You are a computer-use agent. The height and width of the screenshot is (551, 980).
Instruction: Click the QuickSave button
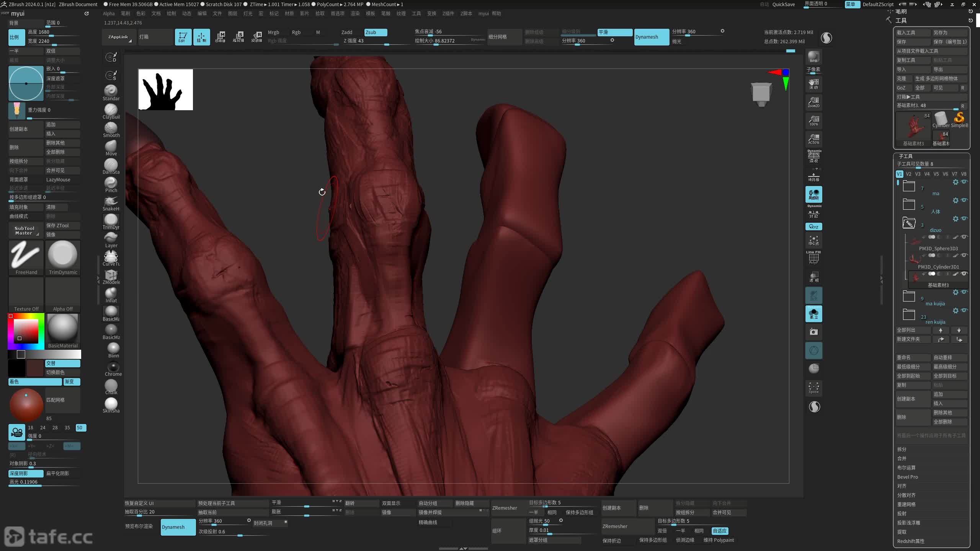click(x=783, y=4)
